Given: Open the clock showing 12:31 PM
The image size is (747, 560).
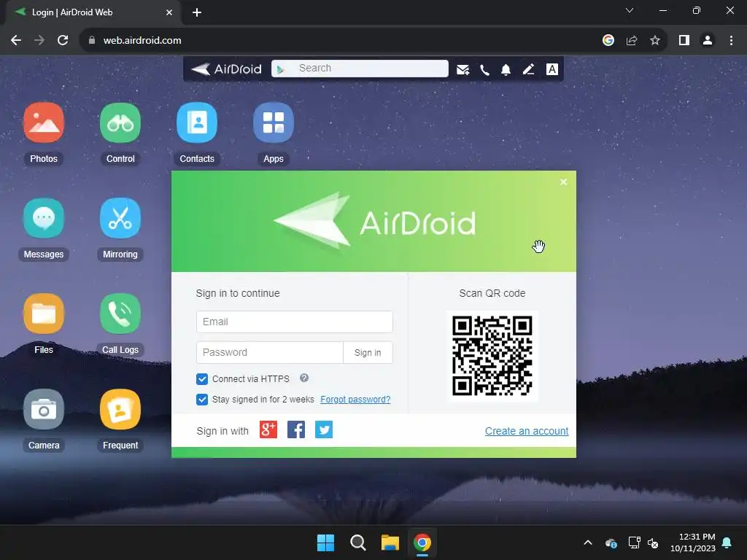Looking at the screenshot, I should coord(693,542).
